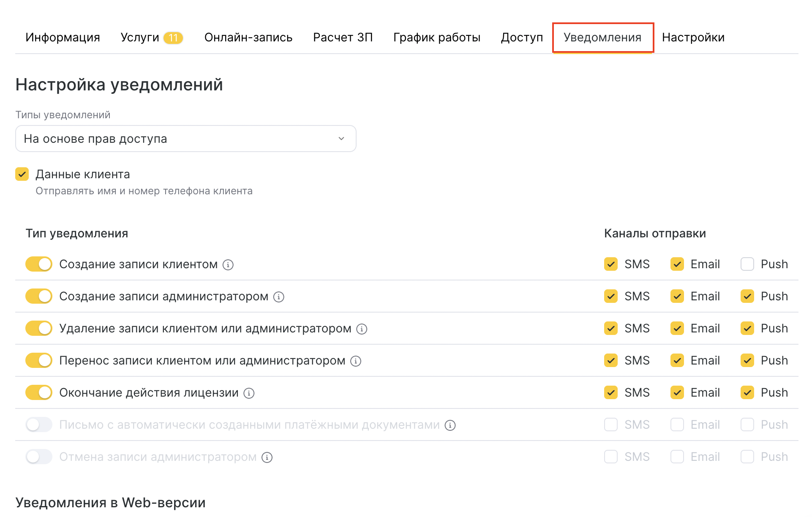Uncheck the Данные клиента checkbox

22,174
